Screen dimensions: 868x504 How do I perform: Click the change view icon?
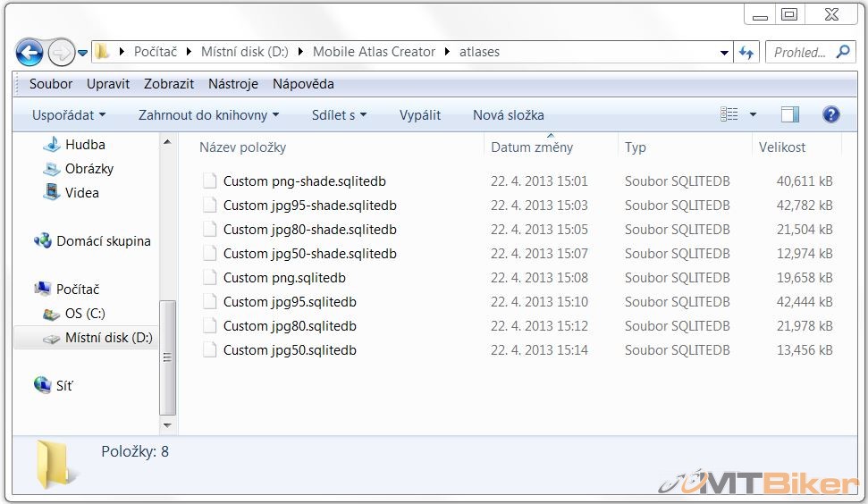point(729,114)
